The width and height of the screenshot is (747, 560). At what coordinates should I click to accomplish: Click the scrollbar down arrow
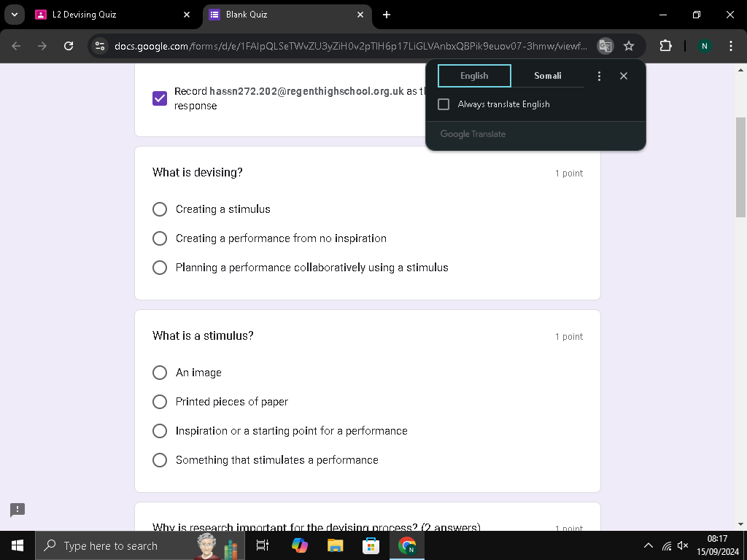coord(741,524)
